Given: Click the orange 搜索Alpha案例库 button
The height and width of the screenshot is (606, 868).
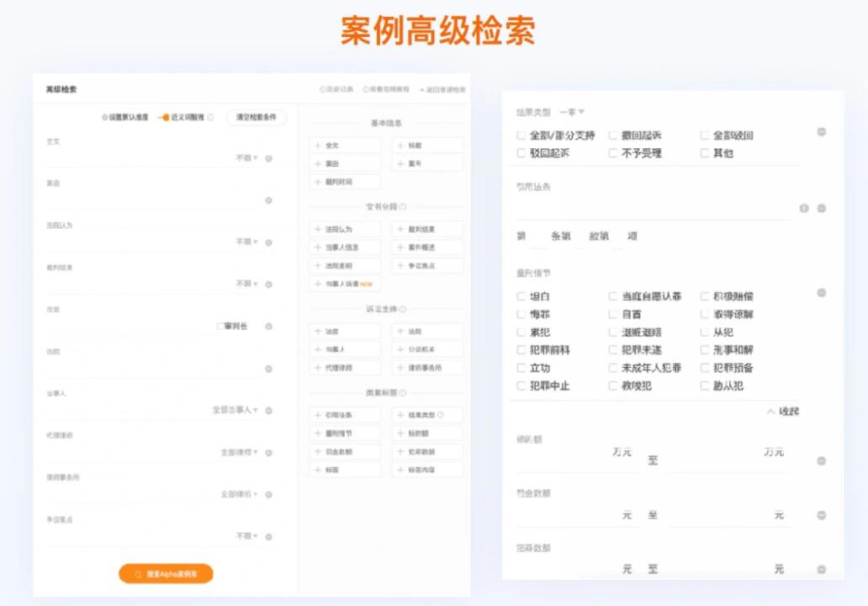Looking at the screenshot, I should [166, 574].
